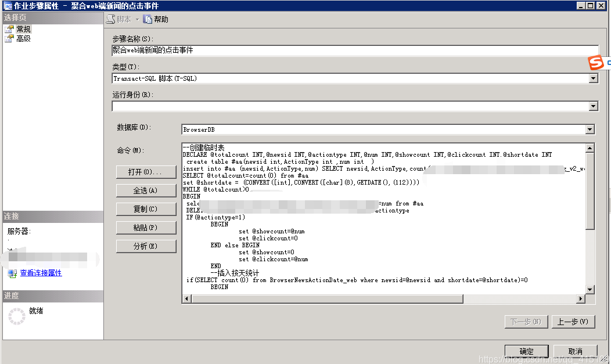Screen dimensions: 611x364
Task: Click the Copy (复制) button
Action: tap(146, 209)
